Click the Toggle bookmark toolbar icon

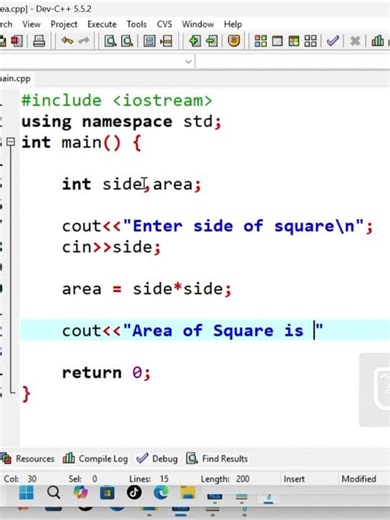[212, 41]
